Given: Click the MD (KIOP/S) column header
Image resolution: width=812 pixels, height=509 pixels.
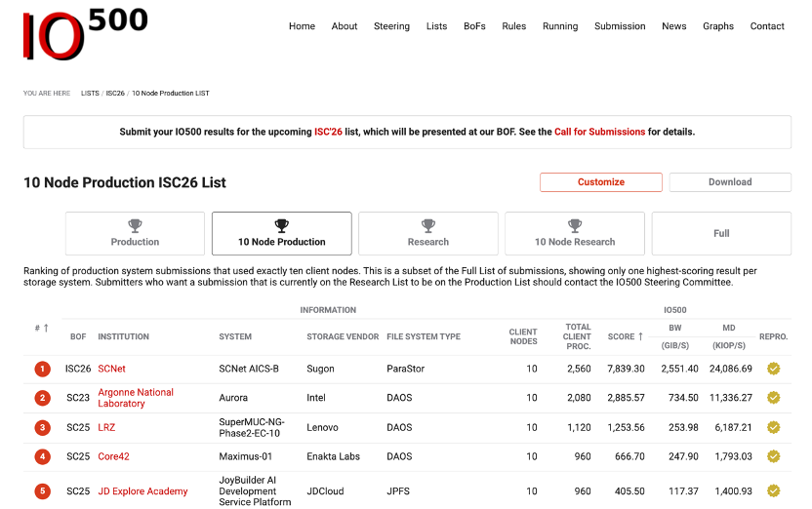Looking at the screenshot, I should [729, 336].
